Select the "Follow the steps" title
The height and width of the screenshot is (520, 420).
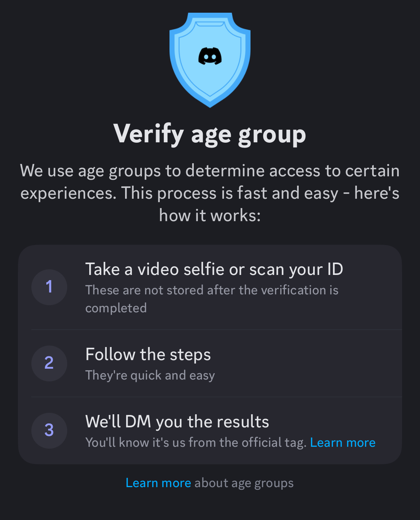pyautogui.click(x=148, y=355)
